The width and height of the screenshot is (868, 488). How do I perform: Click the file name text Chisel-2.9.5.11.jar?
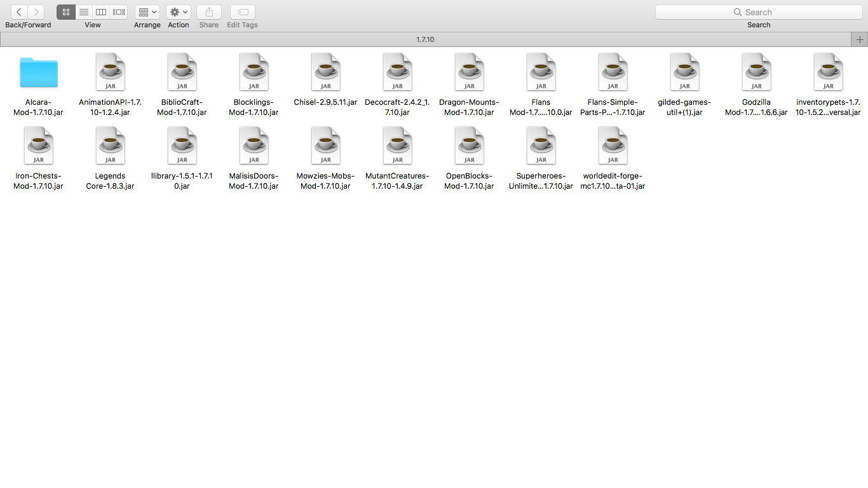[326, 102]
